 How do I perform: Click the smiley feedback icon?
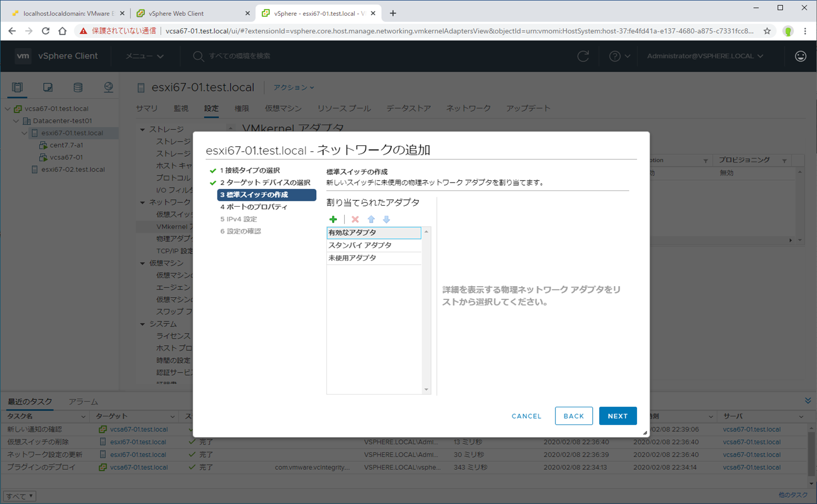pos(800,56)
